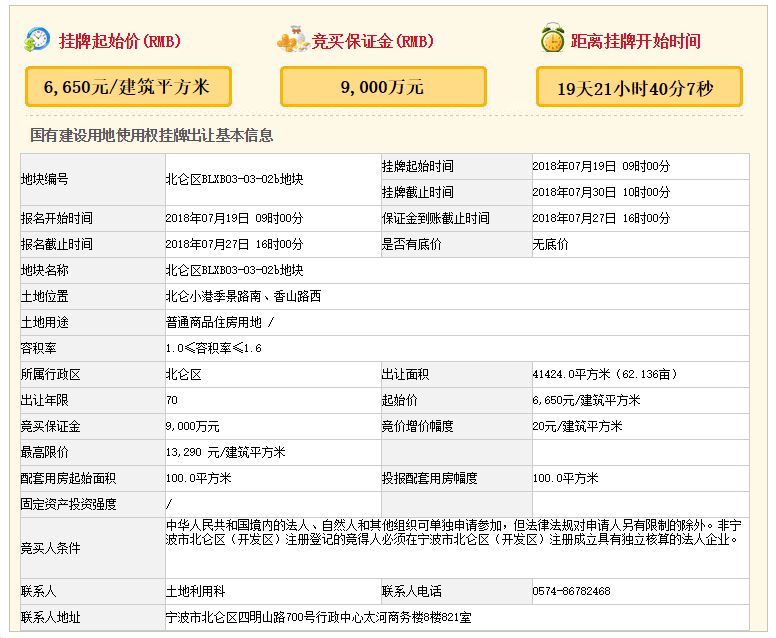
Task: Click the 地块名称 label
Action: 45,270
